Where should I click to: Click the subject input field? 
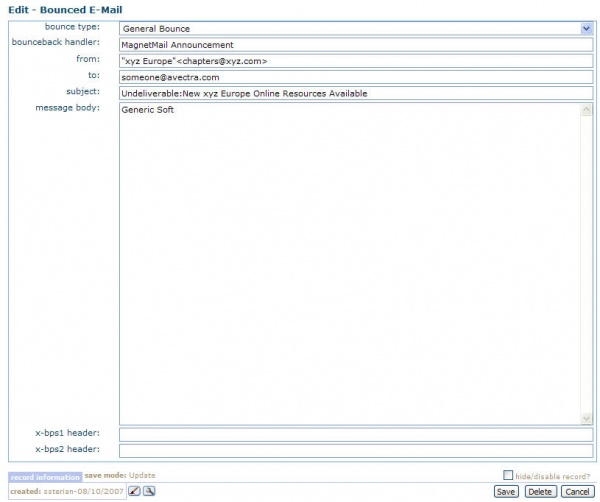coord(356,93)
